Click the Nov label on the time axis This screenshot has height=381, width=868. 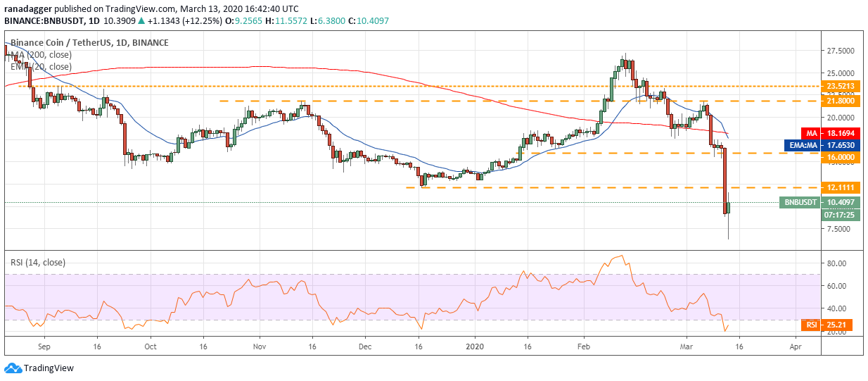(260, 346)
